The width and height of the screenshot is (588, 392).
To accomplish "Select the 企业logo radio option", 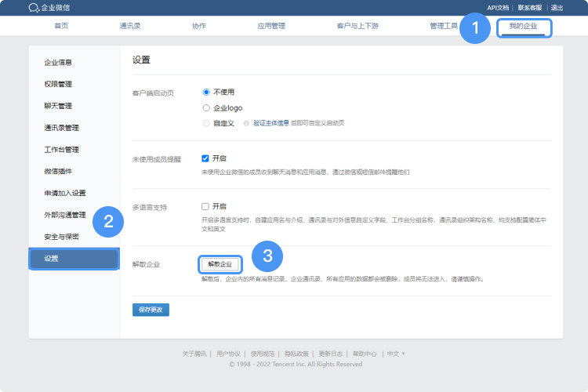I will click(206, 107).
